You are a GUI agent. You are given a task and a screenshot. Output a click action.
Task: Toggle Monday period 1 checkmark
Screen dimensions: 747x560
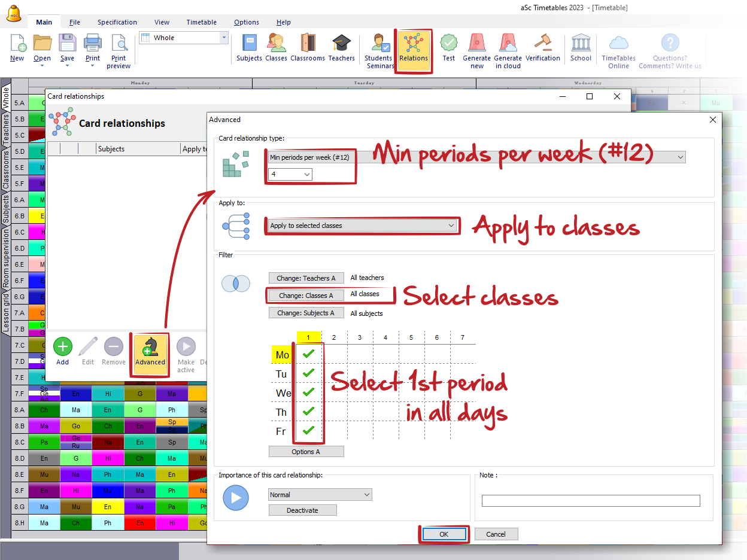pos(308,354)
